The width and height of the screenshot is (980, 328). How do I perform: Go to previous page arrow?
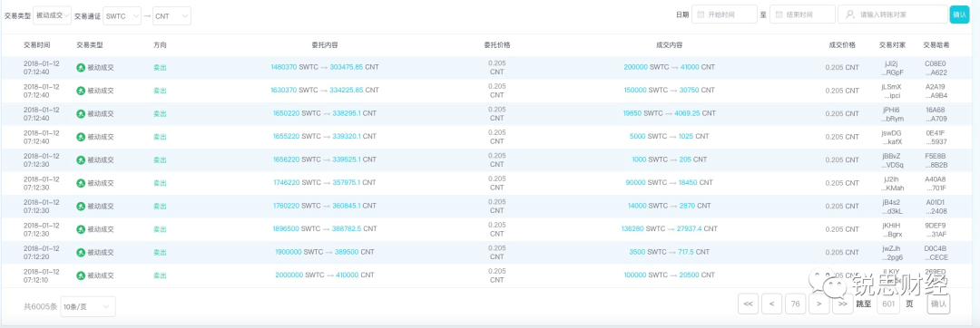pyautogui.click(x=772, y=304)
